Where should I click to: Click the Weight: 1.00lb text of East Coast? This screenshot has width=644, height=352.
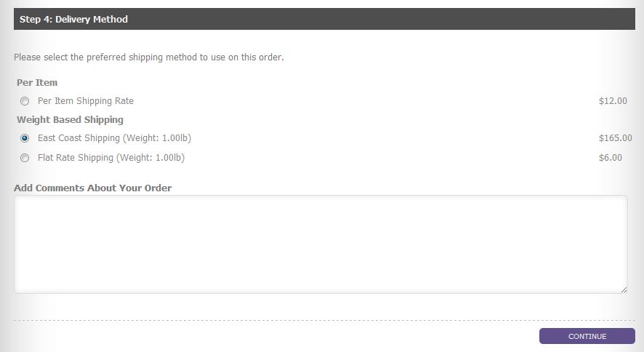point(157,138)
